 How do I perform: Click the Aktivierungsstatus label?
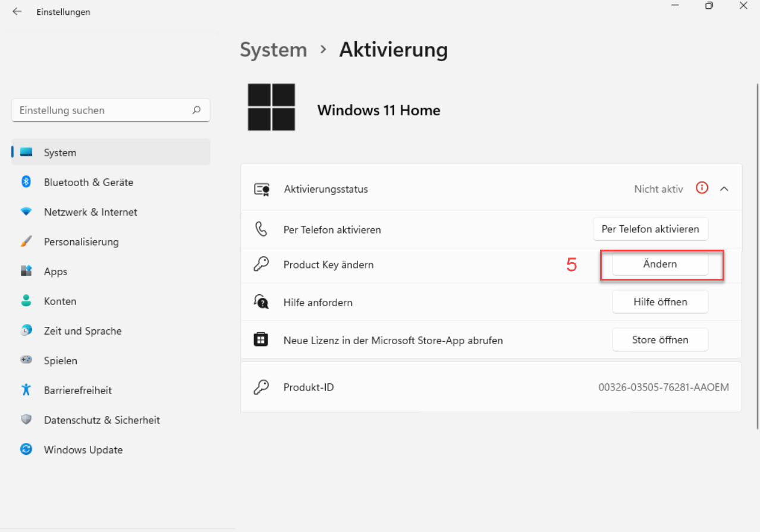point(326,189)
